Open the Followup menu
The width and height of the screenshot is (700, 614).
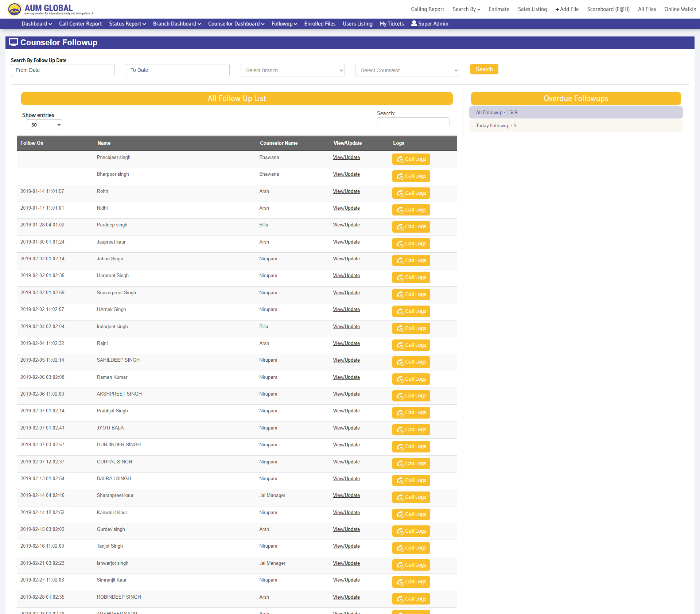pos(284,24)
